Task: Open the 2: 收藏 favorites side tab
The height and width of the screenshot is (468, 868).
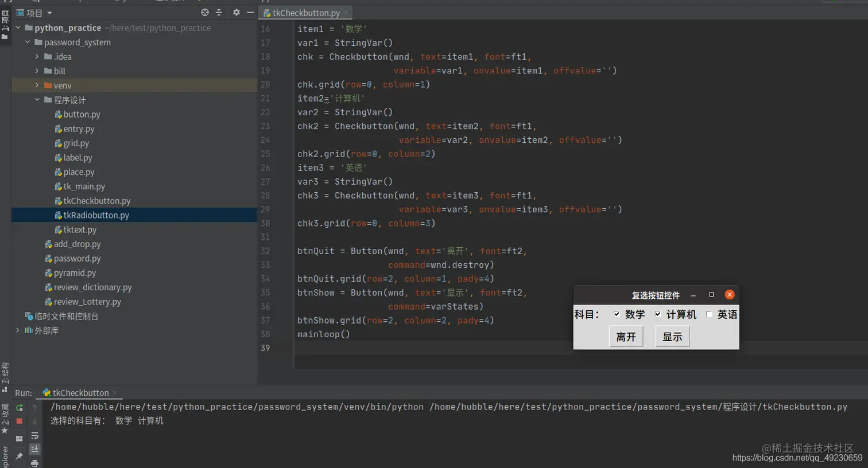Action: pos(5,418)
